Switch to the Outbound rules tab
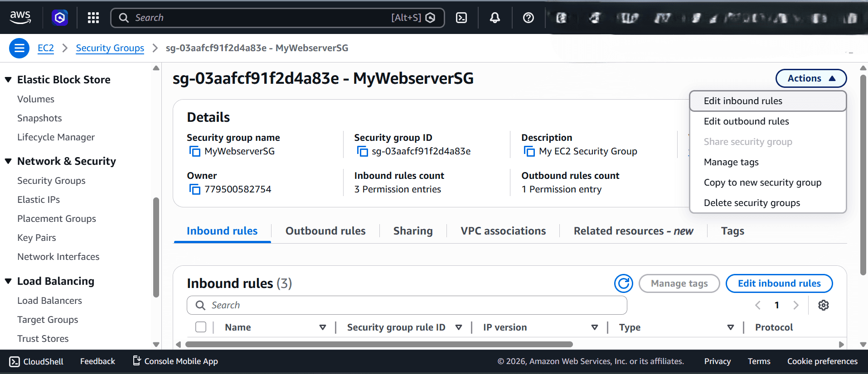The image size is (868, 374). [x=325, y=231]
